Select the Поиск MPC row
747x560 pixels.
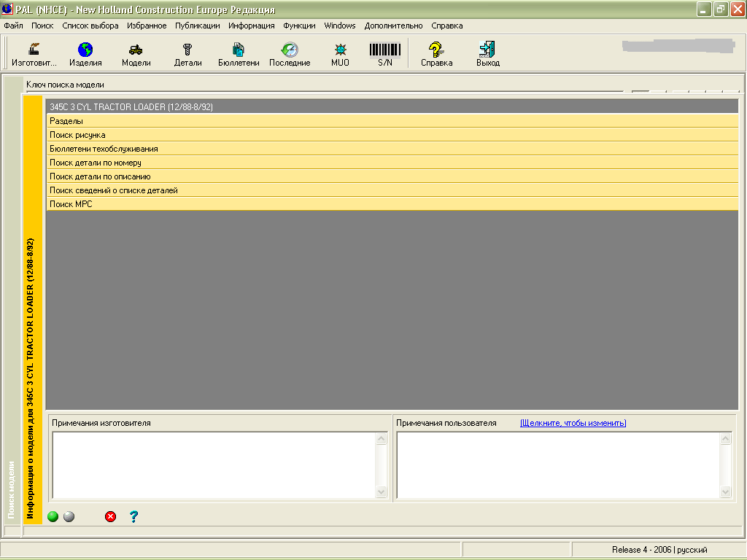point(392,204)
